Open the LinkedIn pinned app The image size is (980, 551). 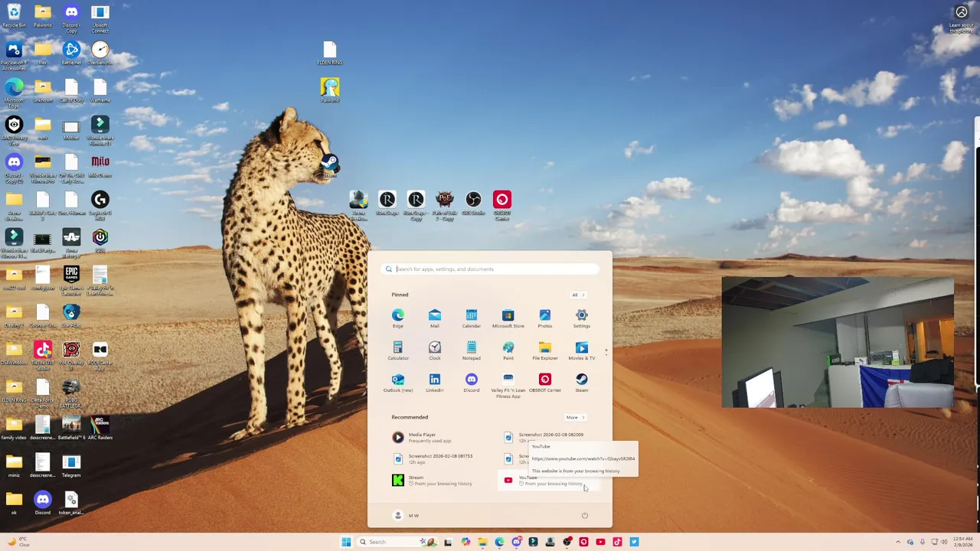tap(435, 383)
